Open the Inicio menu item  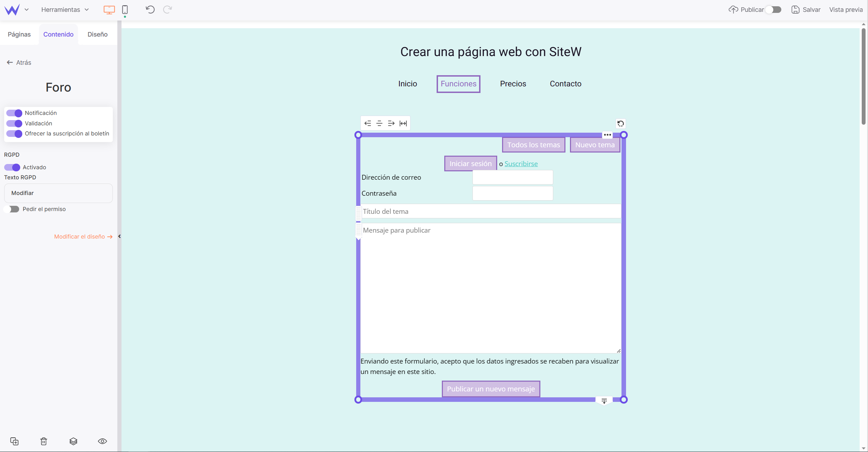[407, 84]
